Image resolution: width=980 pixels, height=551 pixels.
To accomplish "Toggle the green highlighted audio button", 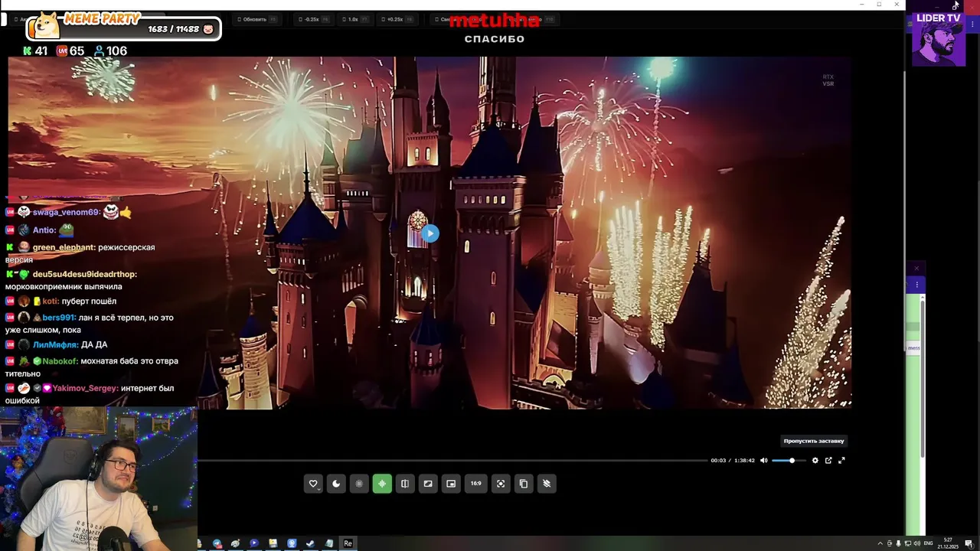I will [382, 484].
